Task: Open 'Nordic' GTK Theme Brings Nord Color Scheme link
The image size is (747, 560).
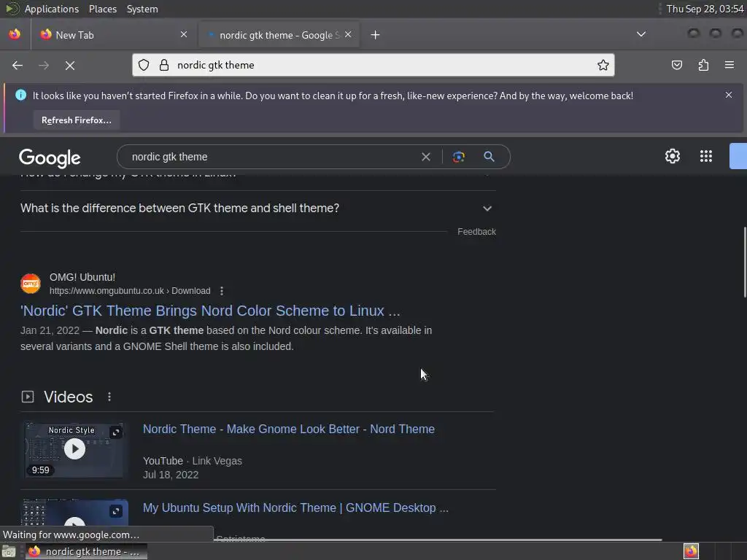Action: 210,311
